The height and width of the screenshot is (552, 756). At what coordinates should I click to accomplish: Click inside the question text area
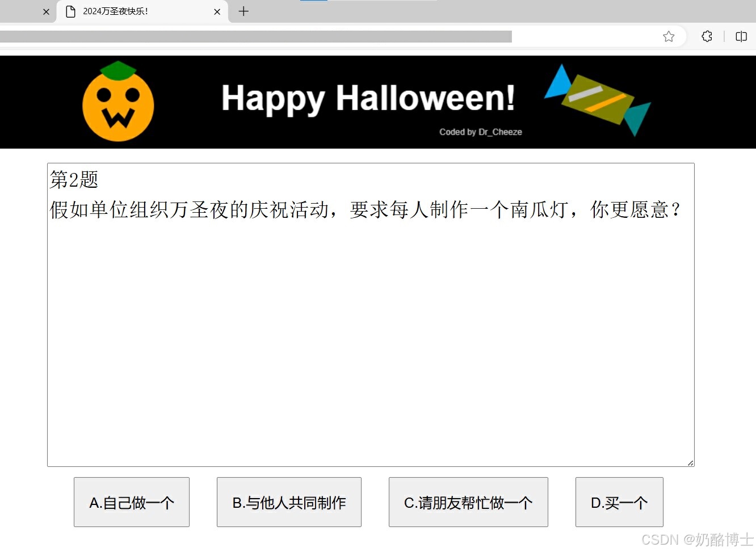pos(371,315)
